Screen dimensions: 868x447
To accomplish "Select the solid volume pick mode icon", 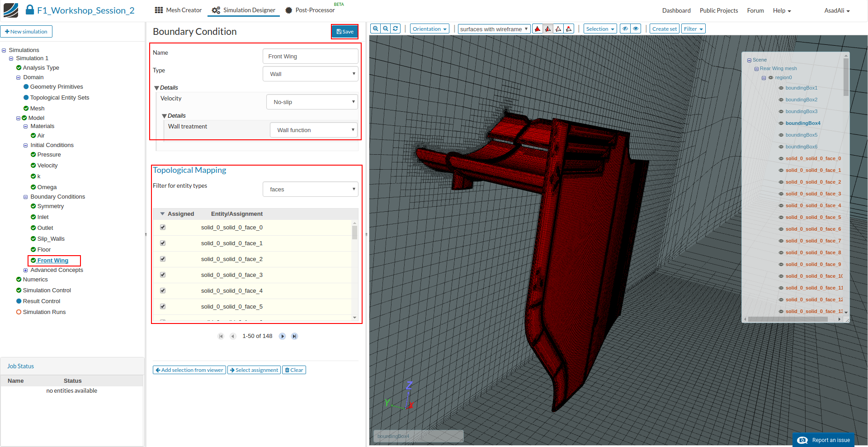I will tap(538, 29).
